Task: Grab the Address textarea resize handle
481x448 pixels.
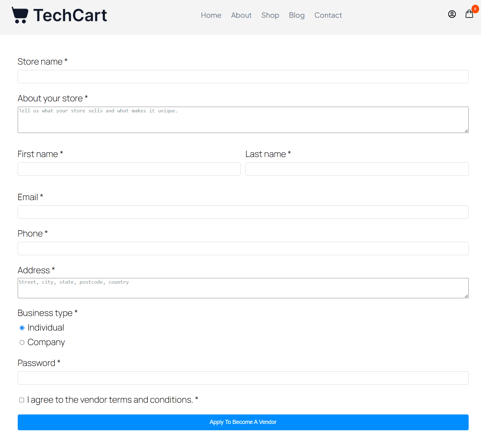Action: [x=466, y=296]
